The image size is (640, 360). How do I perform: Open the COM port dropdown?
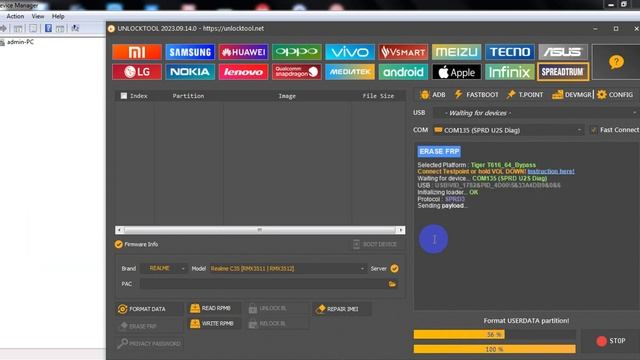coord(508,130)
